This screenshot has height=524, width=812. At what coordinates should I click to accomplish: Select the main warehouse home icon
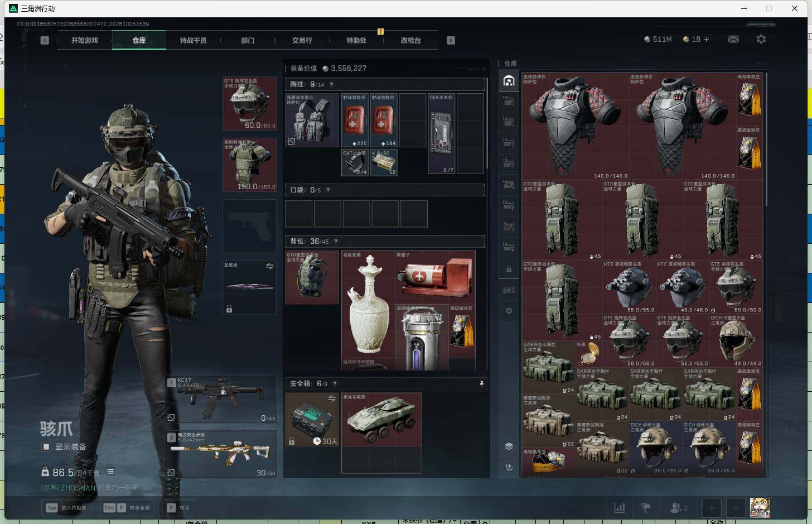pos(509,81)
